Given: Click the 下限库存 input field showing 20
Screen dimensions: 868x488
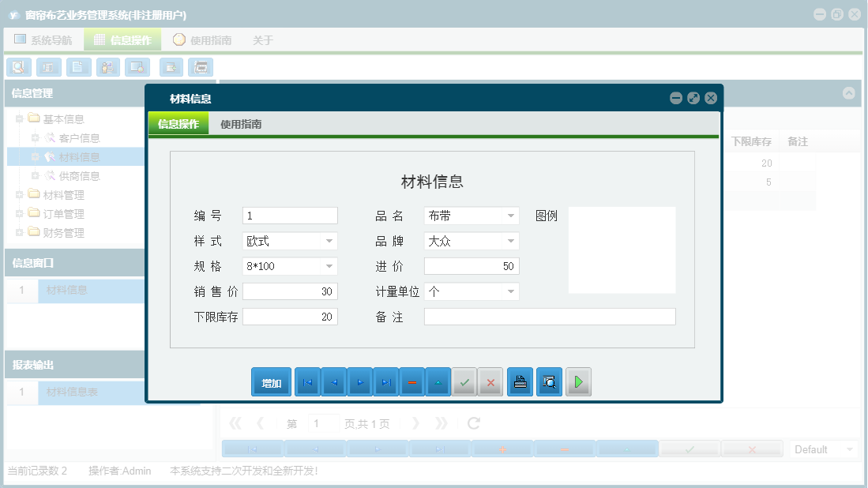Looking at the screenshot, I should click(x=290, y=317).
